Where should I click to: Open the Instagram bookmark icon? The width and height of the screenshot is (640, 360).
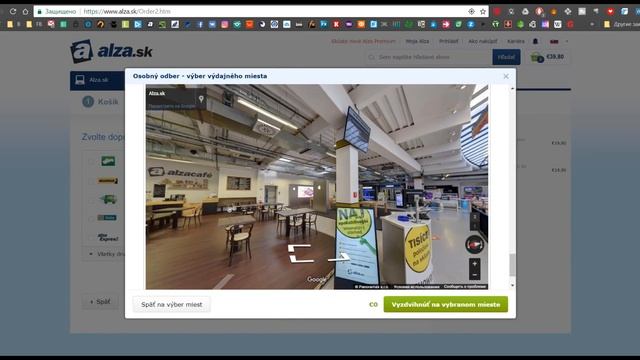(224, 24)
